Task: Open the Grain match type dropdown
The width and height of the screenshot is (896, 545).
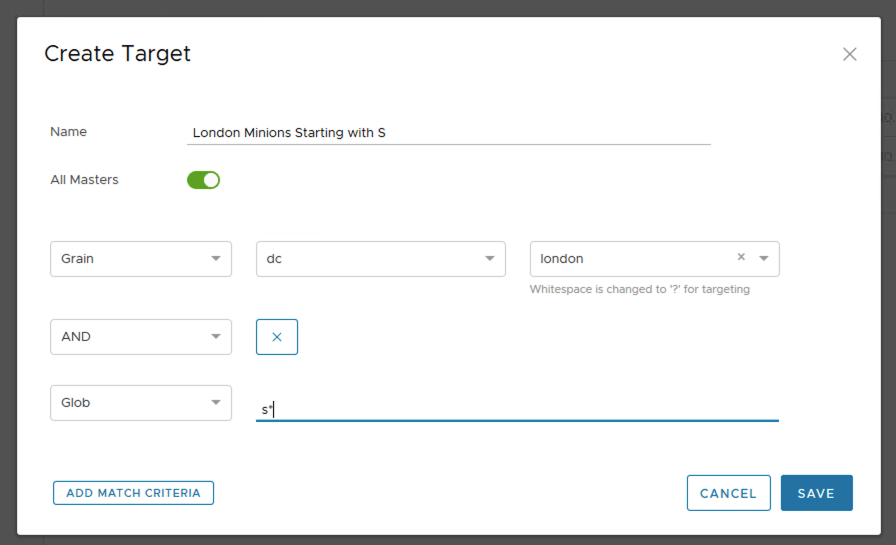Action: [x=141, y=259]
